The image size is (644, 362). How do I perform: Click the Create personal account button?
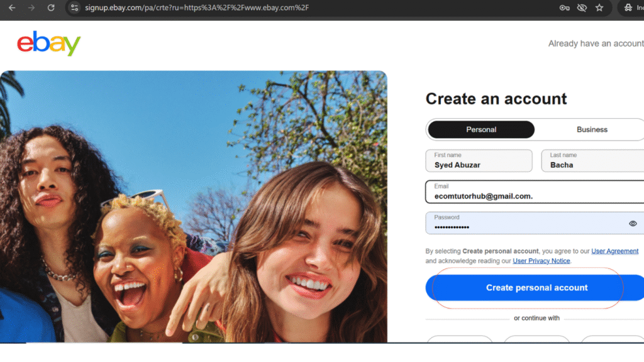[x=535, y=287]
